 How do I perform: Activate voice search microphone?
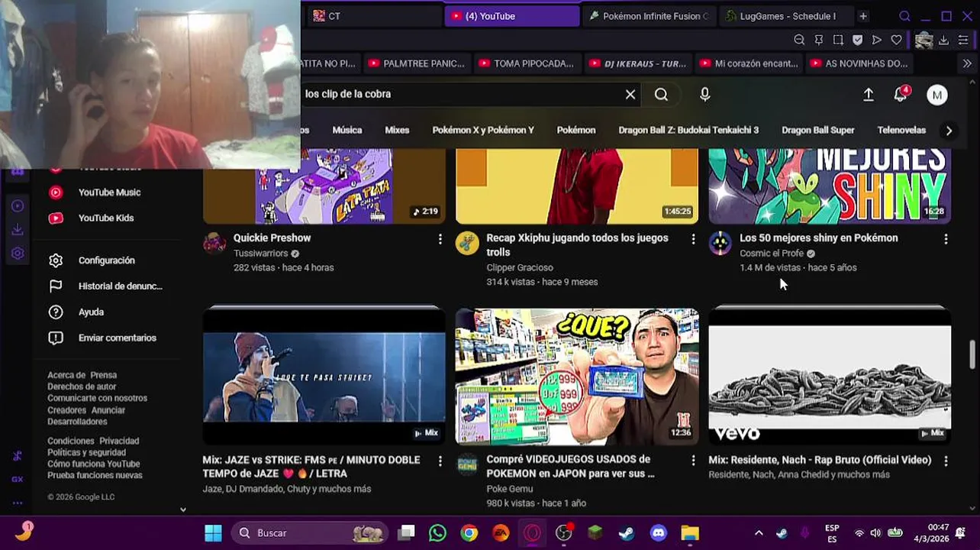tap(704, 94)
